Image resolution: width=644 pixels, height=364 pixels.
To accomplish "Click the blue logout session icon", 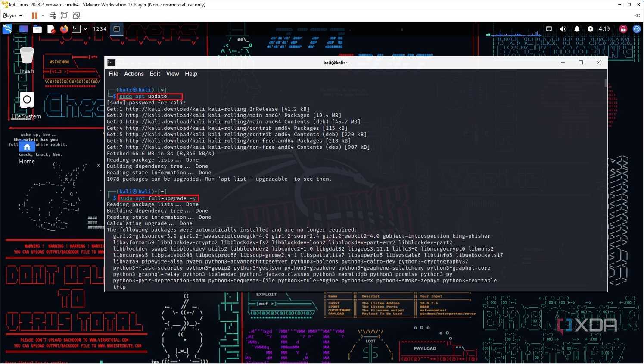I will click(x=637, y=29).
